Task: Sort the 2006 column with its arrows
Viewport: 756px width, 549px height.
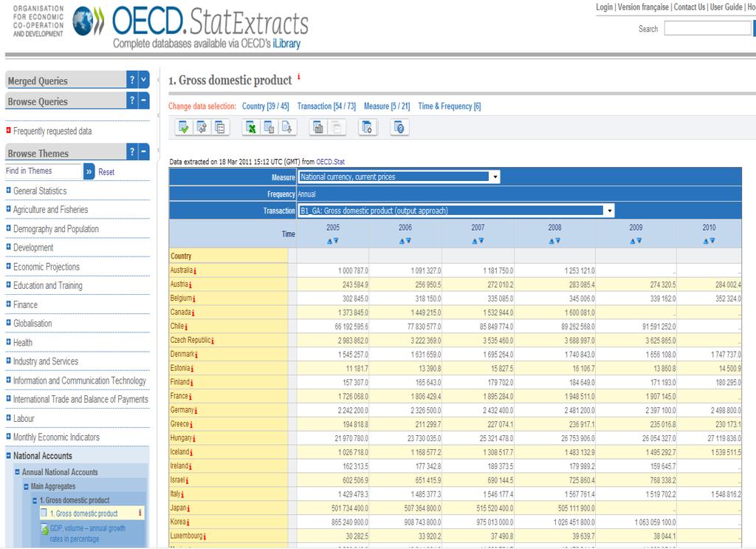Action: 405,241
